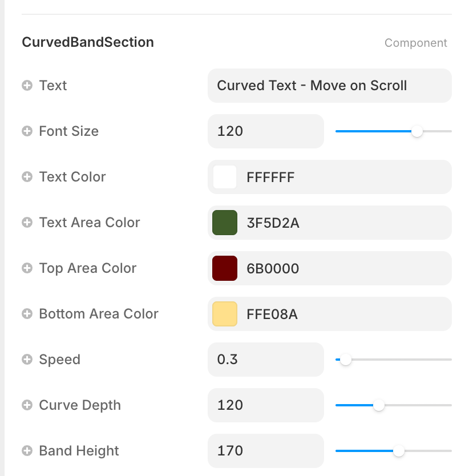The width and height of the screenshot is (469, 476).
Task: Click the Curve Depth slider handle
Action: click(x=379, y=405)
